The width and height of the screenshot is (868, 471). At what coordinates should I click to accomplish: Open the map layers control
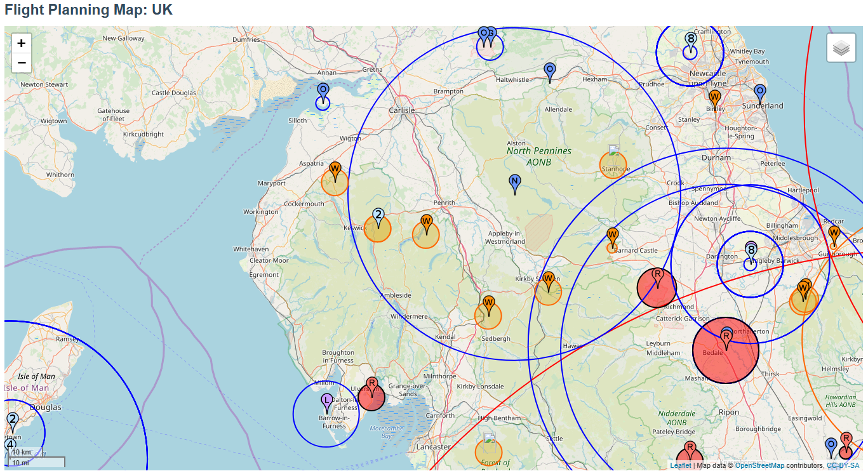(841, 48)
